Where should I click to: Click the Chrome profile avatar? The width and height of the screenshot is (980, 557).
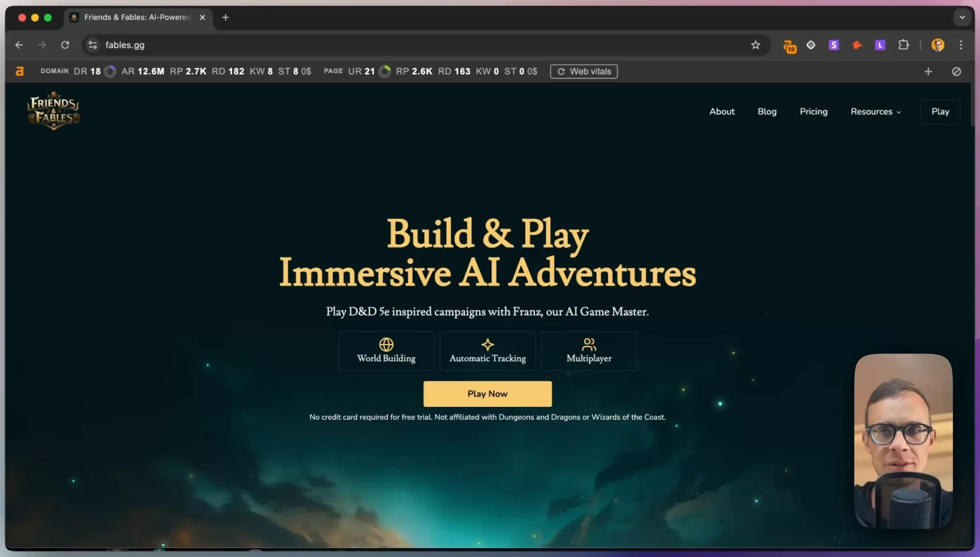tap(938, 45)
